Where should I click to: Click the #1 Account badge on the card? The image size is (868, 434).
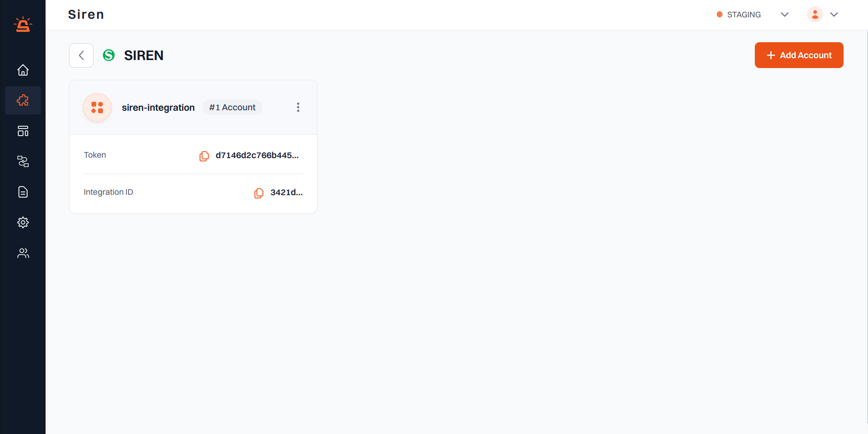pos(232,107)
